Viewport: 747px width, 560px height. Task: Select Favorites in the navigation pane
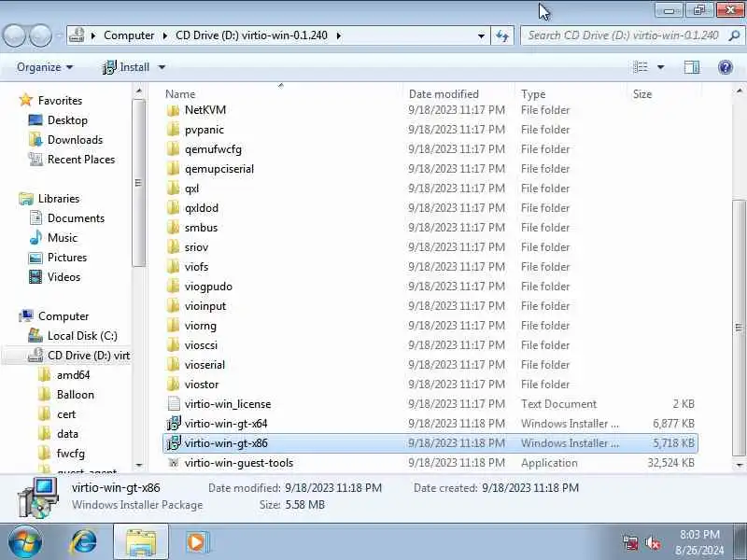pos(60,101)
